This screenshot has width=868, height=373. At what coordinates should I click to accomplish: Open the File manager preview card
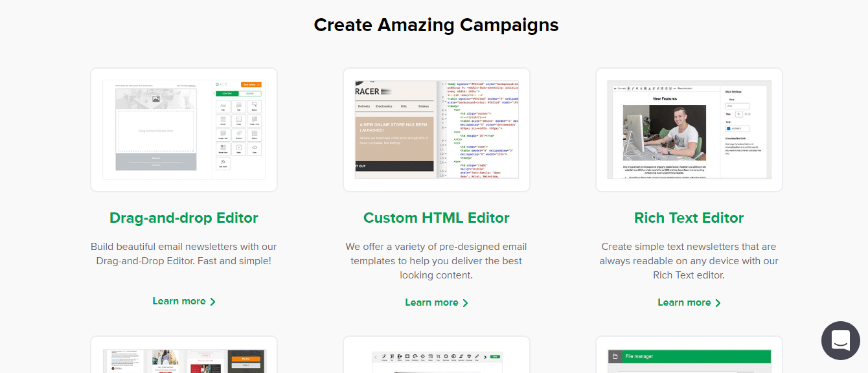[689, 355]
